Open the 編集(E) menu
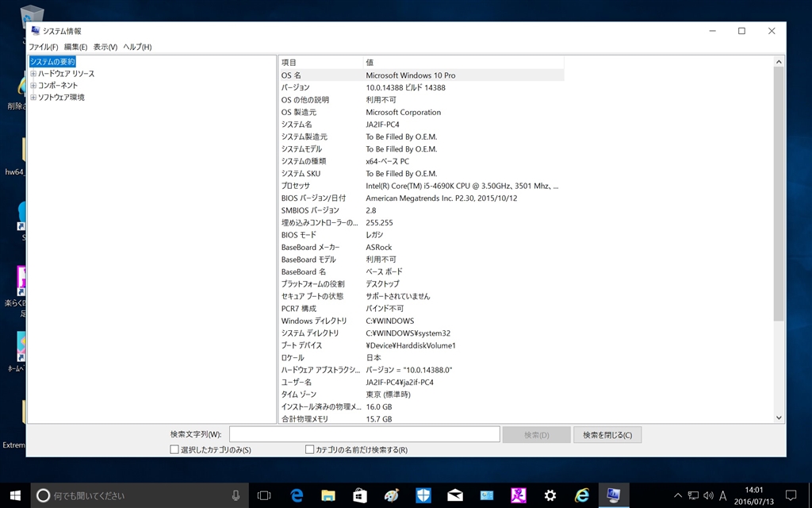 pyautogui.click(x=75, y=47)
